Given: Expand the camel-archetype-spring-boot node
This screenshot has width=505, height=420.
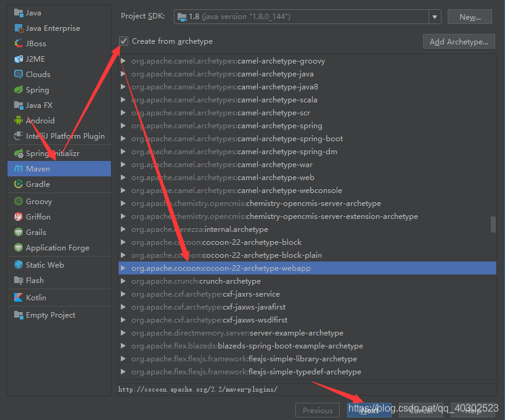Looking at the screenshot, I should click(123, 139).
